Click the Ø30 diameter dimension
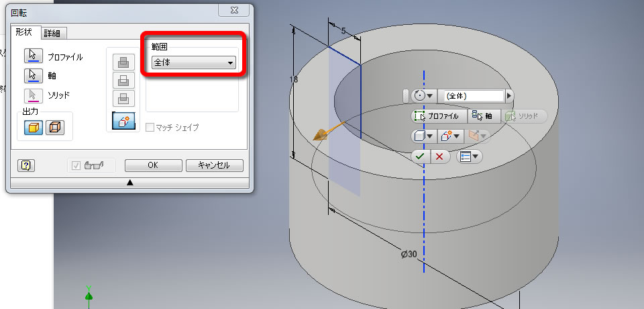 (409, 255)
